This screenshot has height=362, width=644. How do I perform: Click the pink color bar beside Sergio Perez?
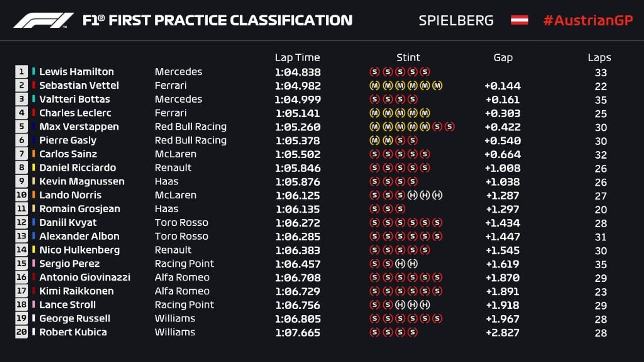pyautogui.click(x=34, y=264)
